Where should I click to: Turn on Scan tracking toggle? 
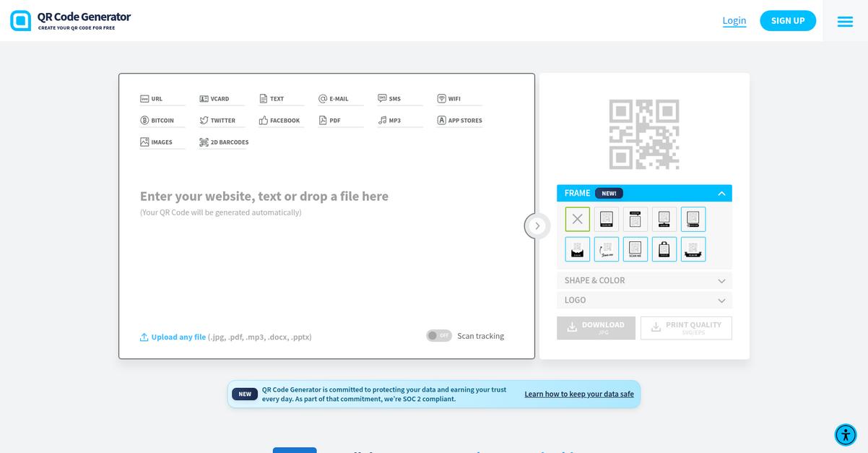coord(438,335)
